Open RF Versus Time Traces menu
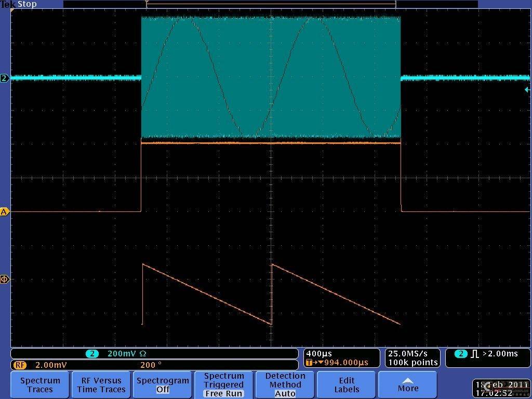Image resolution: width=532 pixels, height=399 pixels. [x=101, y=385]
